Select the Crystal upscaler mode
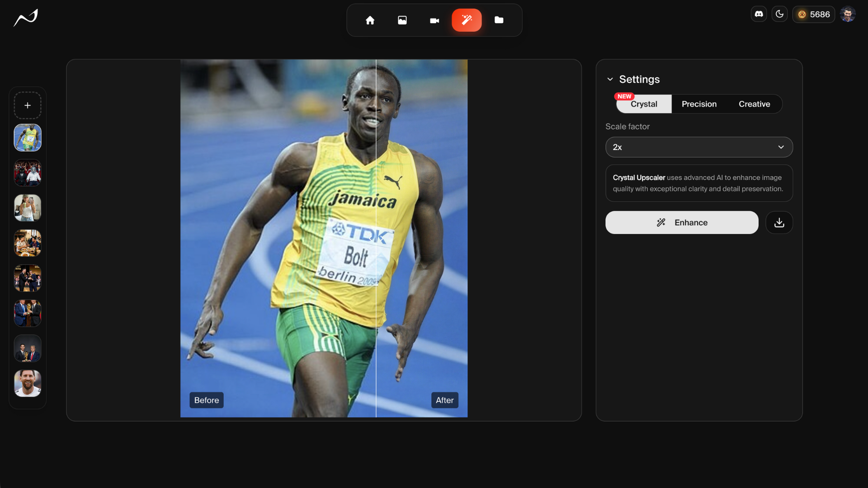 tap(644, 104)
